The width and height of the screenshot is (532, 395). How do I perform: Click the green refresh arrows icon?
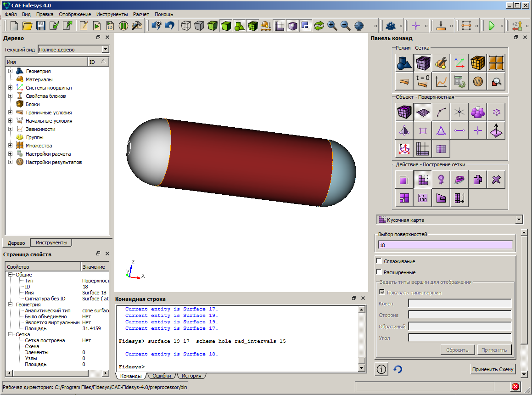319,26
